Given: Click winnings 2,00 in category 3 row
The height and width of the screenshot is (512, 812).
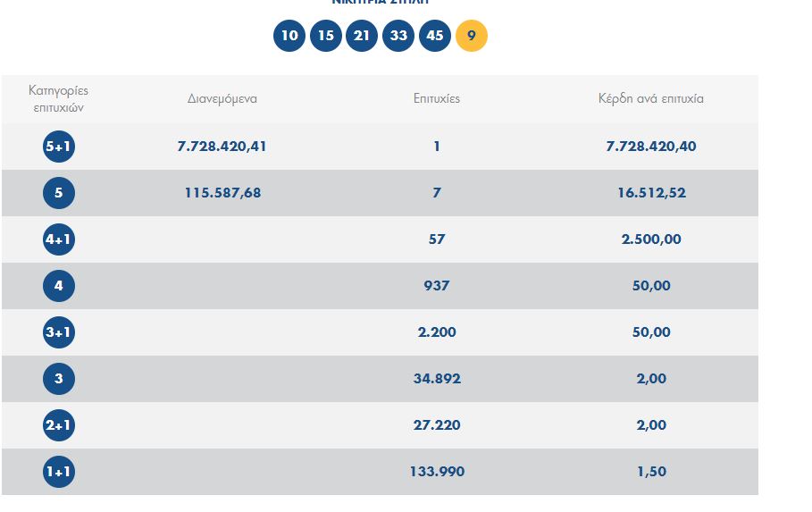Looking at the screenshot, I should click(651, 378).
